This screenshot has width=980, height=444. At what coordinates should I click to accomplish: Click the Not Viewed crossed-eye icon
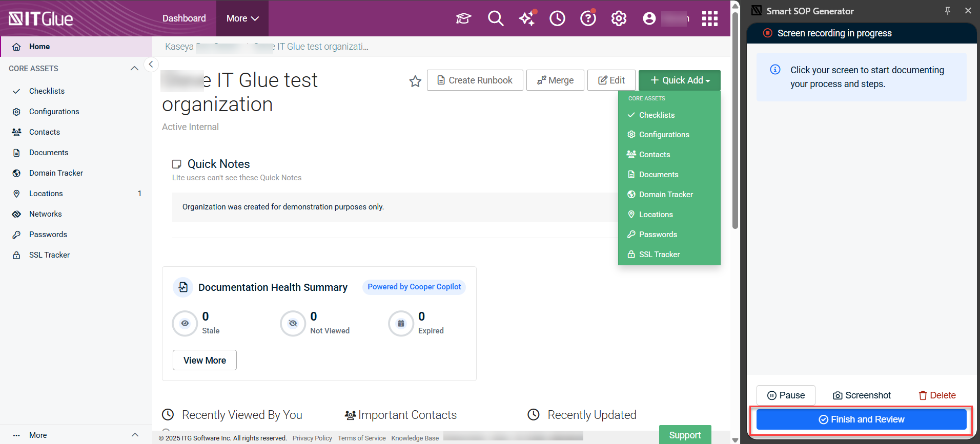click(293, 323)
